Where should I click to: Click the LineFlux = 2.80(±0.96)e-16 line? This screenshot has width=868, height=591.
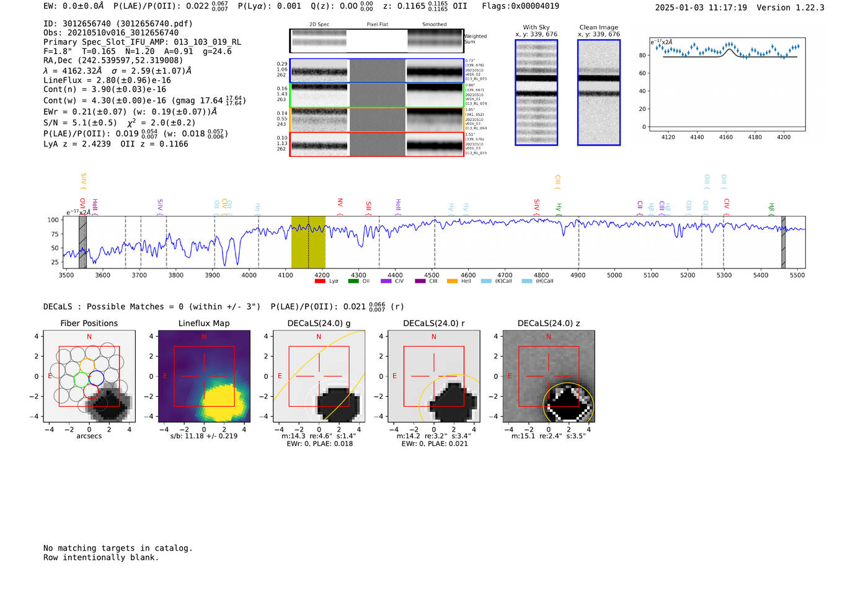[107, 80]
